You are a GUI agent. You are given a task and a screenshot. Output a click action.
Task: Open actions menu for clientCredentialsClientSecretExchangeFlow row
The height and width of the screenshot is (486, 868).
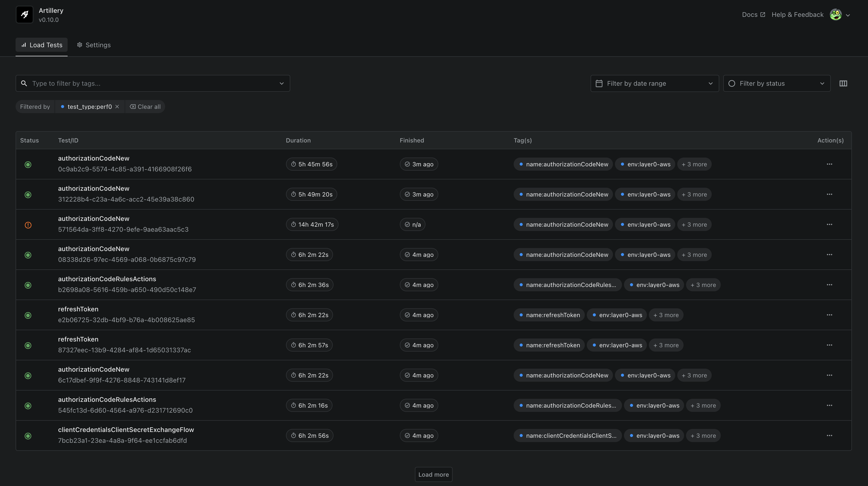pos(829,435)
